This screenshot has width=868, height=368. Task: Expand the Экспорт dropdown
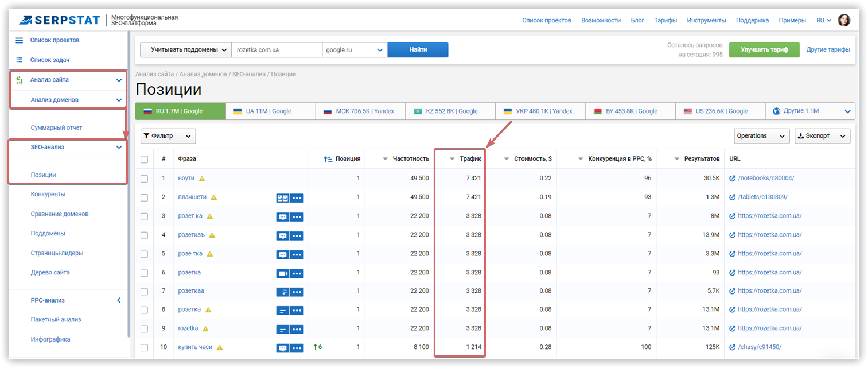tap(822, 136)
